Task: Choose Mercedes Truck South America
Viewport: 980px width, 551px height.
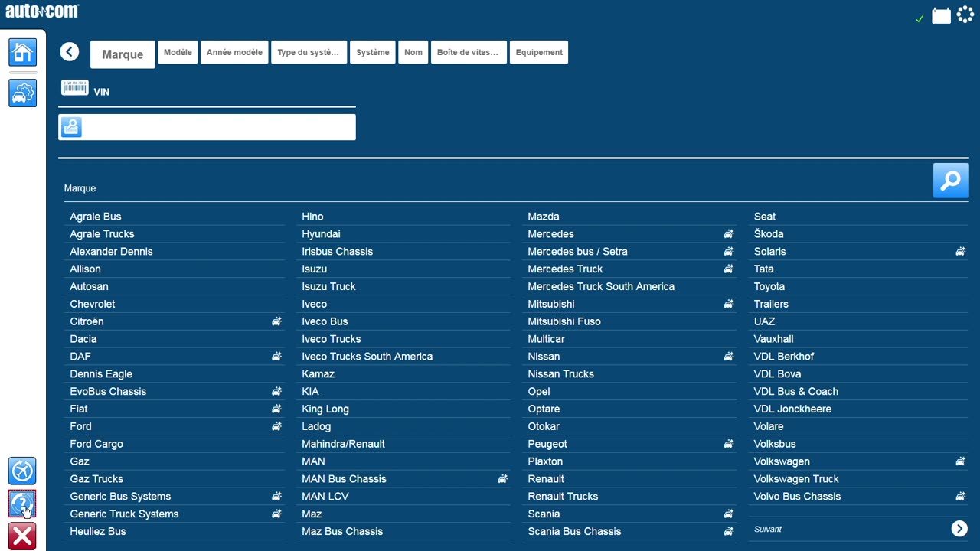Action: [601, 287]
